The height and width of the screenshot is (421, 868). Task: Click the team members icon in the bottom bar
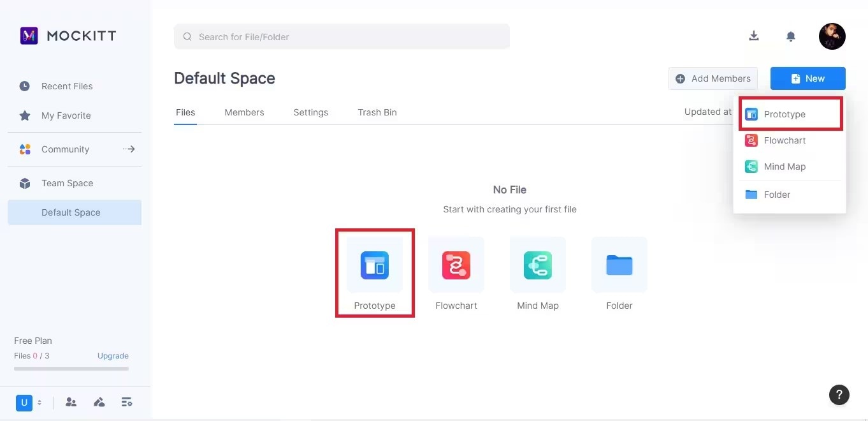pos(71,402)
